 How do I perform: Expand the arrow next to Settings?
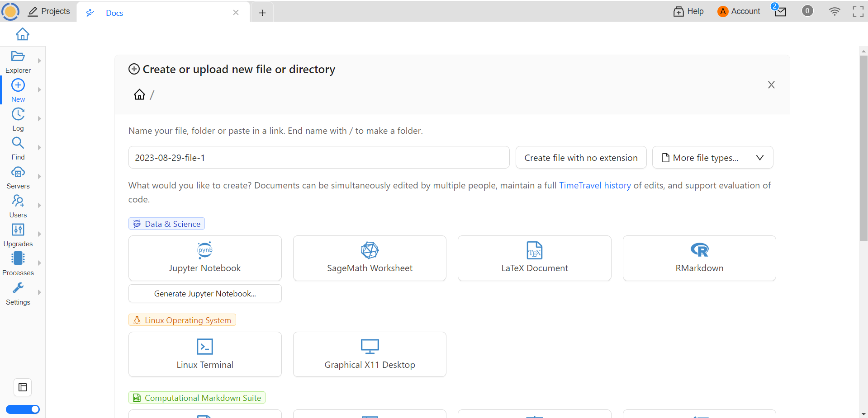(x=39, y=292)
